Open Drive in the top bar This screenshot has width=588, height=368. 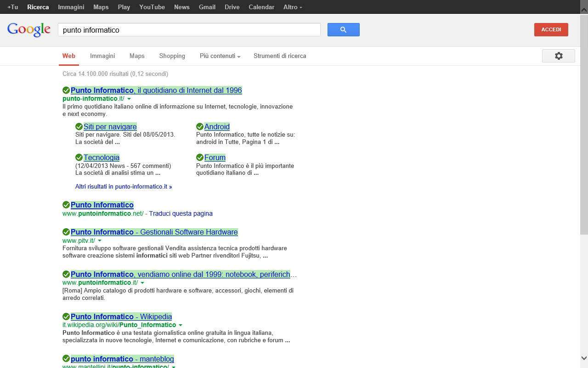tap(232, 7)
